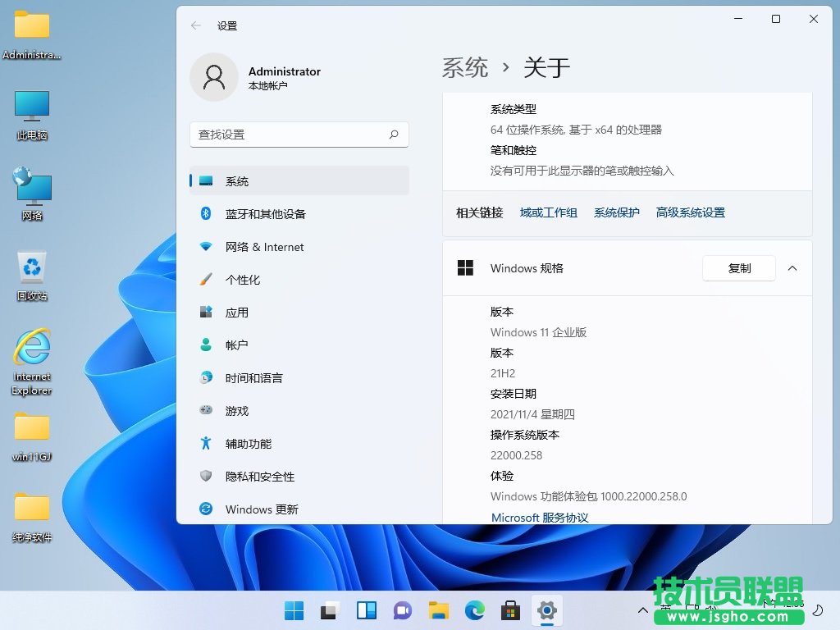Viewport: 840px width, 630px height.
Task: Launch Microsoft Edge from taskbar
Action: click(x=475, y=610)
